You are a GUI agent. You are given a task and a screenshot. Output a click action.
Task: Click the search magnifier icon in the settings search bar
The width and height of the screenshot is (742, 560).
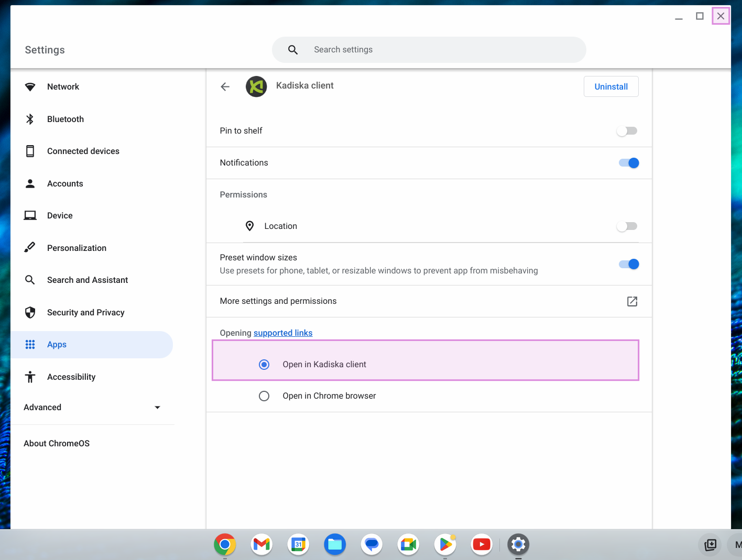coord(293,50)
